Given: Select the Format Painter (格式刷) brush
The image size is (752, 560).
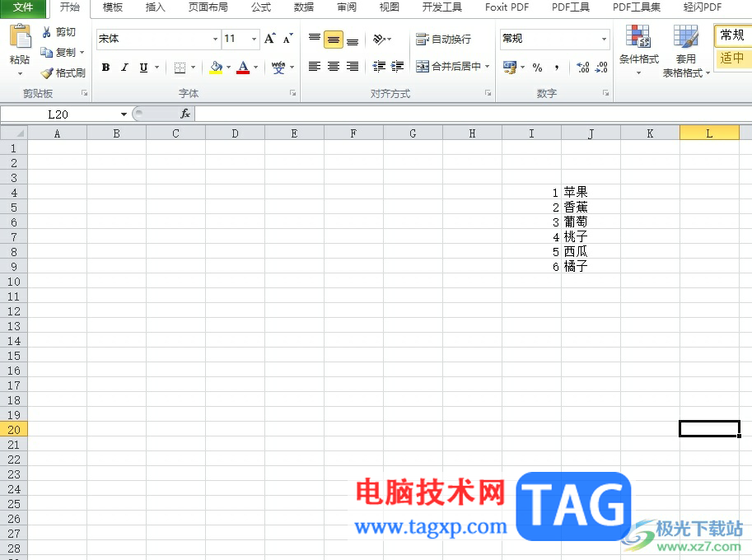Looking at the screenshot, I should coord(47,72).
